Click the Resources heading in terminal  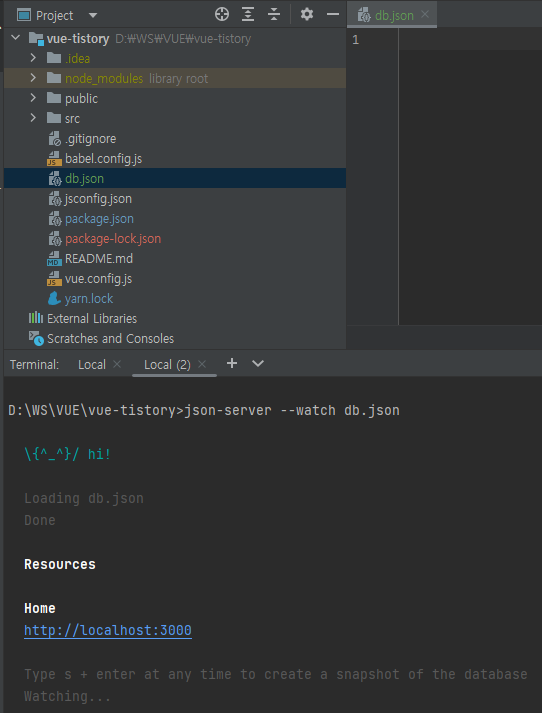60,564
